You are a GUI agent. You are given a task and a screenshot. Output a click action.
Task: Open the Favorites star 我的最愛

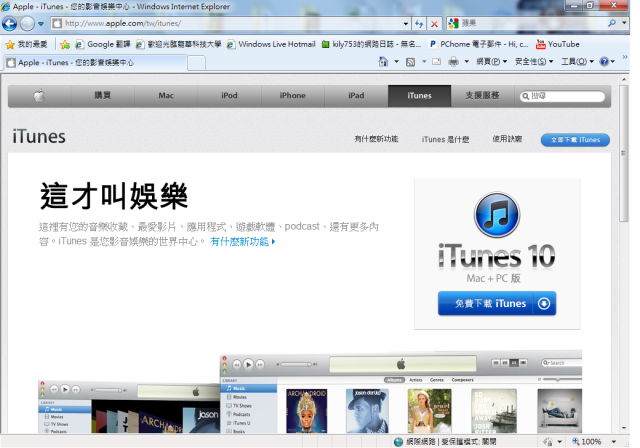tap(27, 44)
